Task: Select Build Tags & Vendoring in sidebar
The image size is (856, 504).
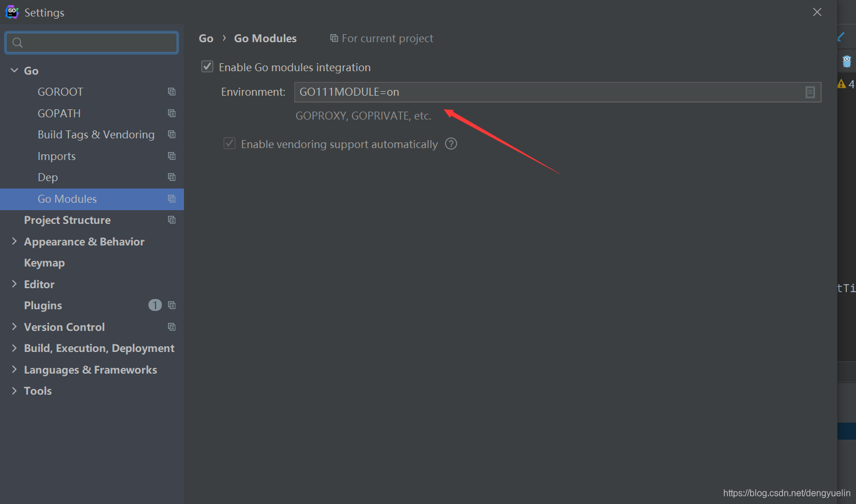Action: click(x=96, y=134)
